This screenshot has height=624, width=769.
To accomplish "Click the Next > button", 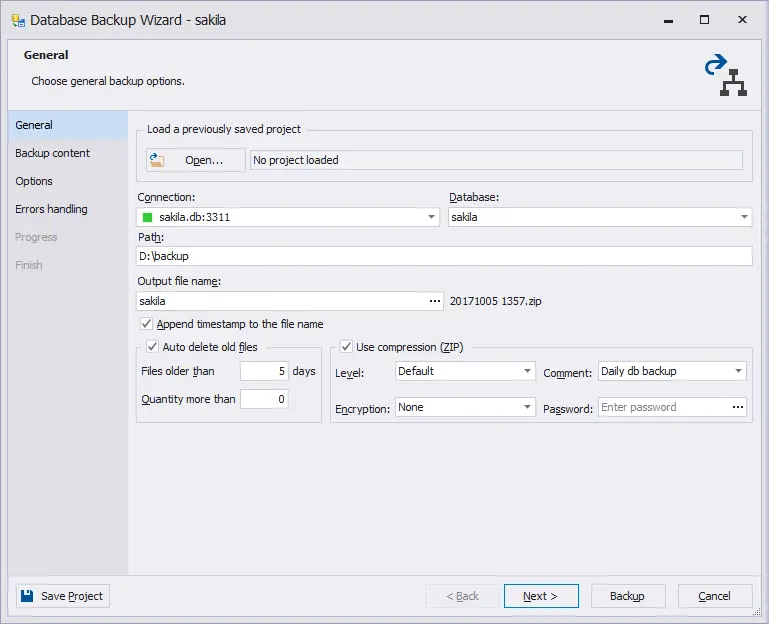I will pyautogui.click(x=541, y=596).
